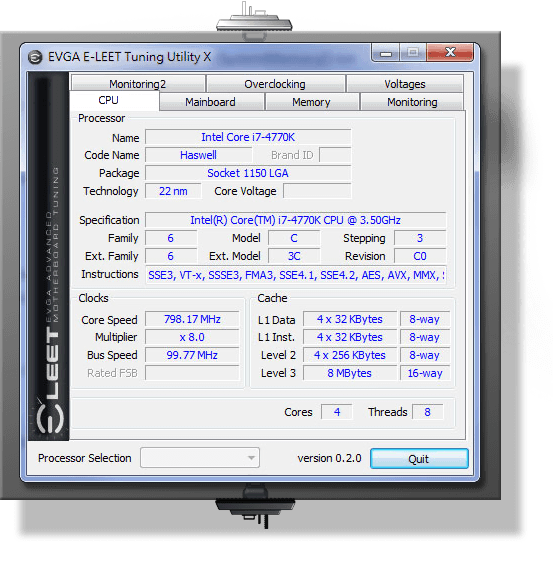Select the CPU tab
The height and width of the screenshot is (571, 553).
tap(108, 100)
